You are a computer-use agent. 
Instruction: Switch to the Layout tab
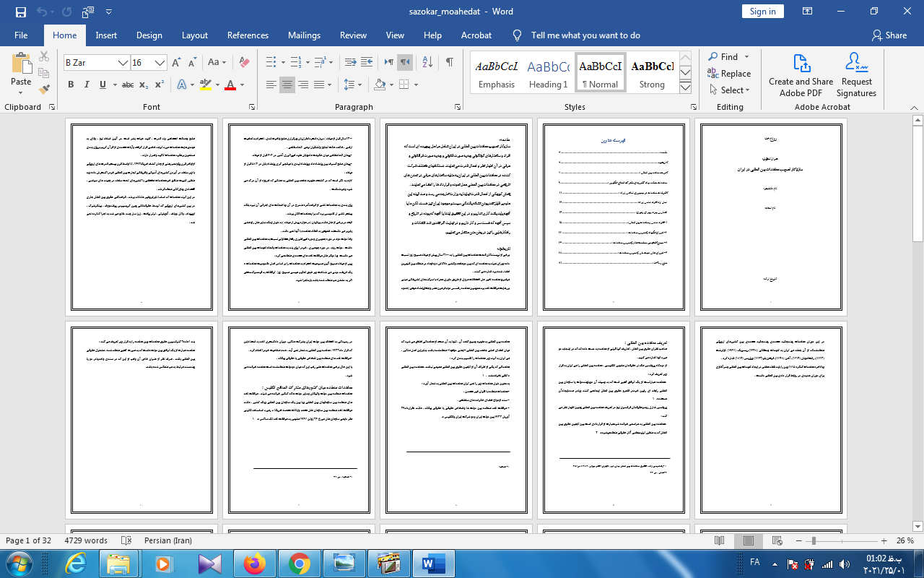pyautogui.click(x=194, y=35)
